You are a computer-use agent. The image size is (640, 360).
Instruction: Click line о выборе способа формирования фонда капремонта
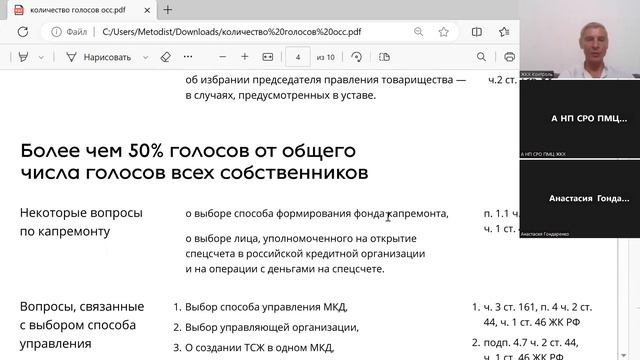(x=317, y=213)
